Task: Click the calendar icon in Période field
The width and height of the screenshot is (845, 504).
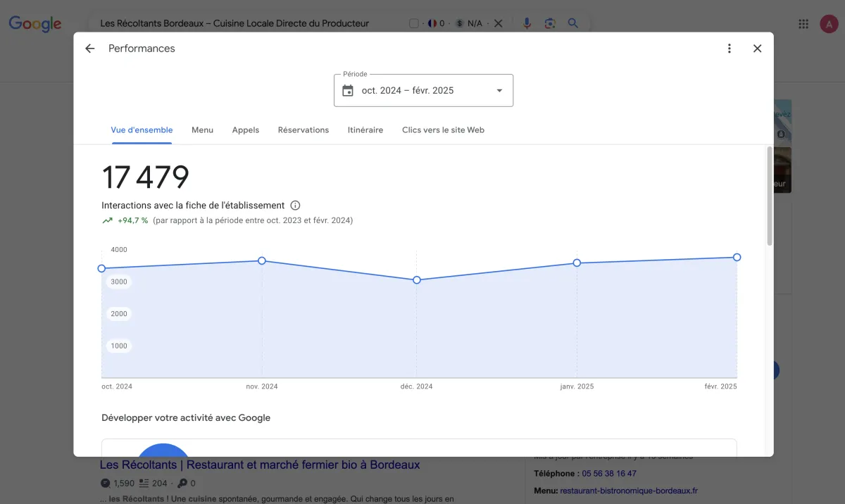Action: 348,90
